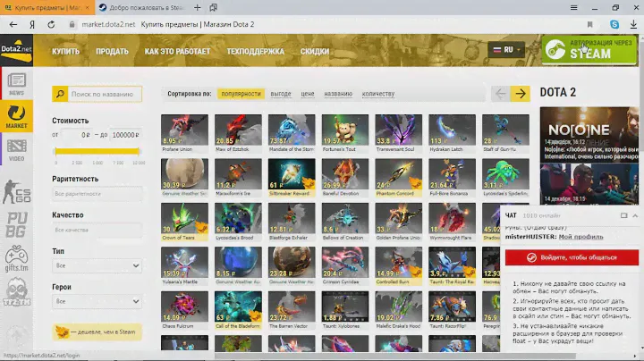Sort items by цене

307,94
